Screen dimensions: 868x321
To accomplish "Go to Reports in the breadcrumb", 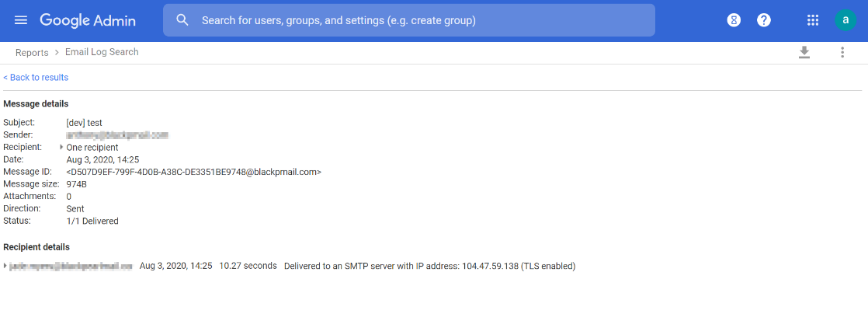I will (x=32, y=53).
